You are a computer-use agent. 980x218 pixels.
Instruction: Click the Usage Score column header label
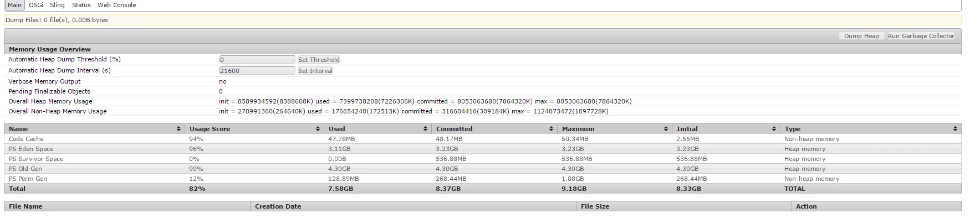210,129
